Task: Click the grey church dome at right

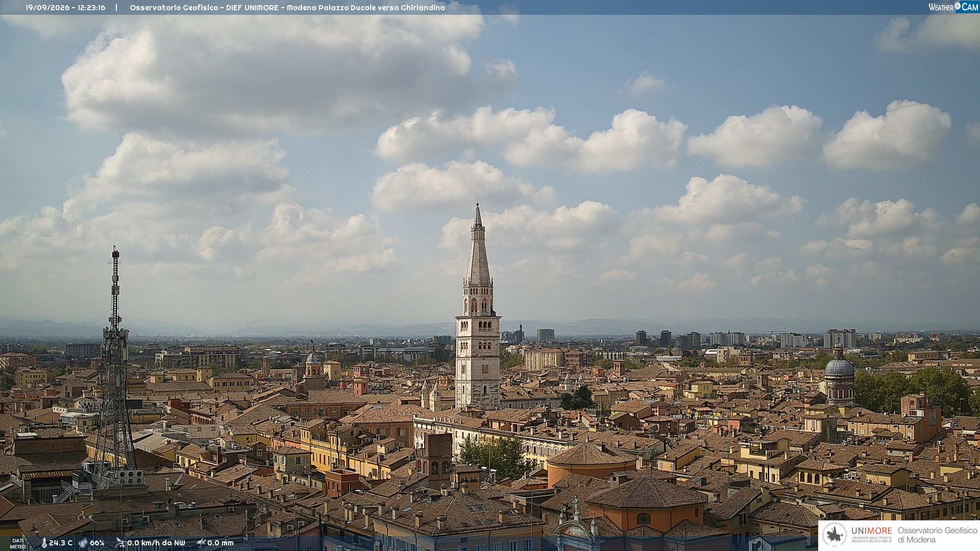Action: click(x=839, y=366)
